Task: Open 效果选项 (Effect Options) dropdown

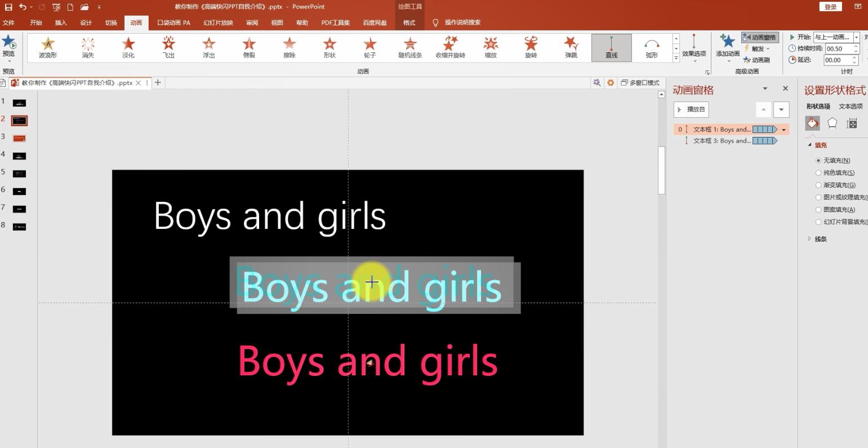Action: point(694,48)
